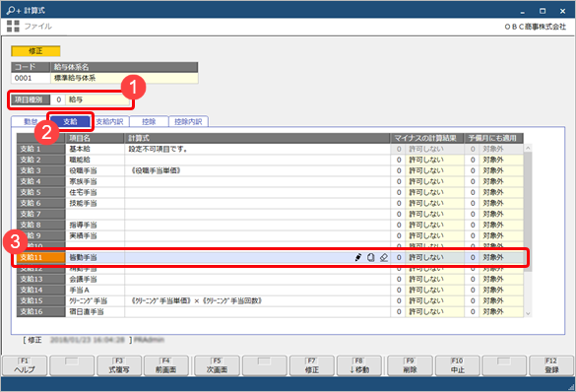Open the 控除 tab

pos(149,121)
